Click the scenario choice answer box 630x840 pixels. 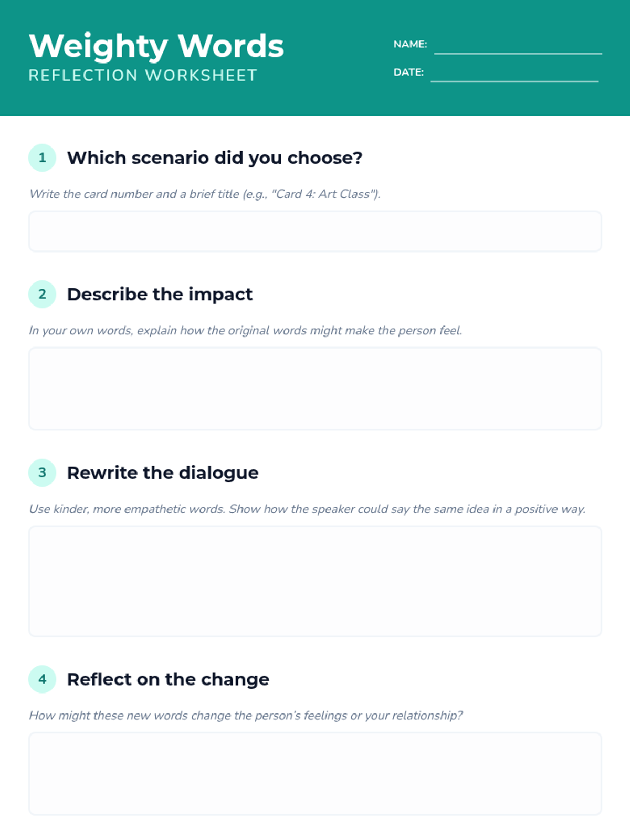coord(315,231)
